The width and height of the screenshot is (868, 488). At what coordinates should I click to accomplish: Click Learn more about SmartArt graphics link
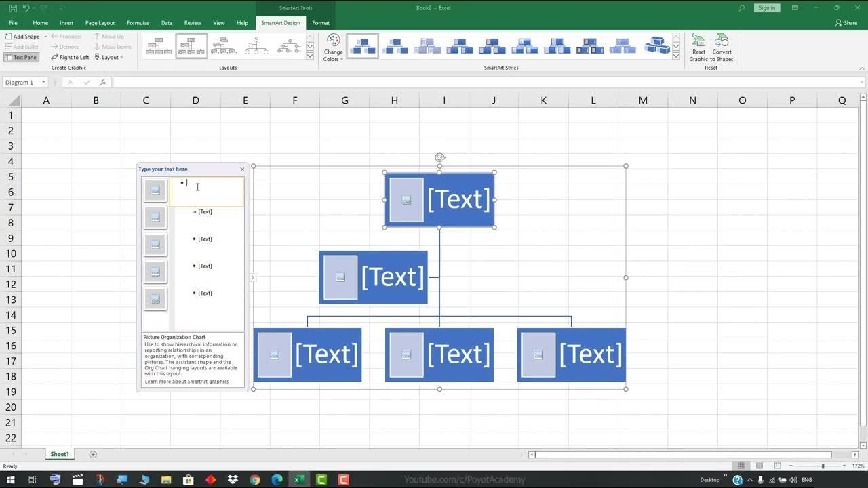pos(186,382)
